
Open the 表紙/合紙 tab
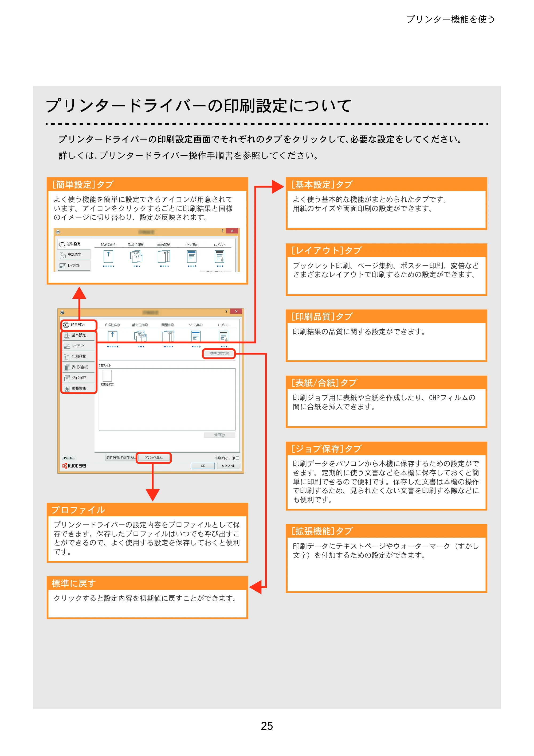[x=79, y=367]
